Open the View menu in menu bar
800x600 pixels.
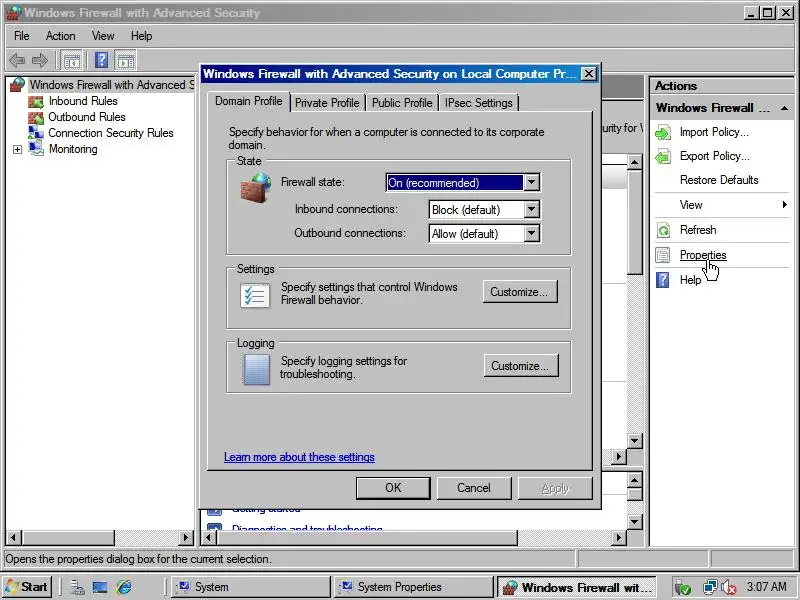[103, 36]
